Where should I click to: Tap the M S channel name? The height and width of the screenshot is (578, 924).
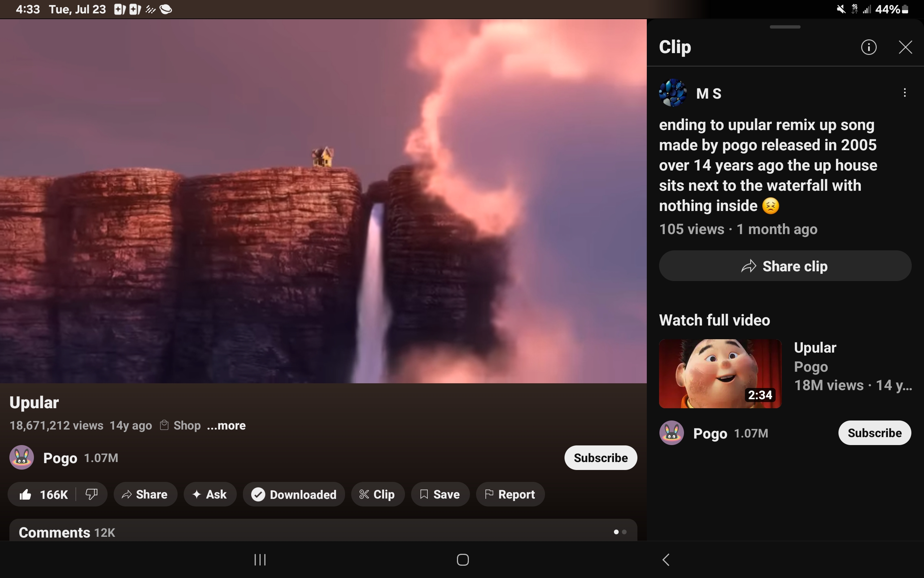(709, 93)
